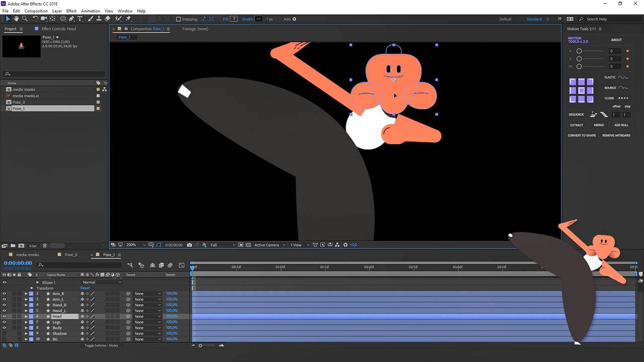Viewport: 644px width, 362px height.
Task: Select the Selection arrow tool
Action: point(8,19)
